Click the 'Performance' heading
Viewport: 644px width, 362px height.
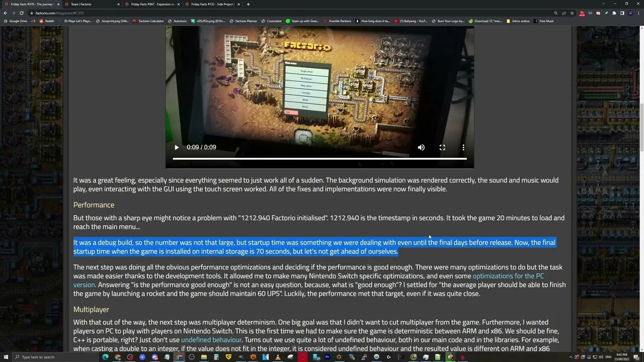tap(94, 205)
